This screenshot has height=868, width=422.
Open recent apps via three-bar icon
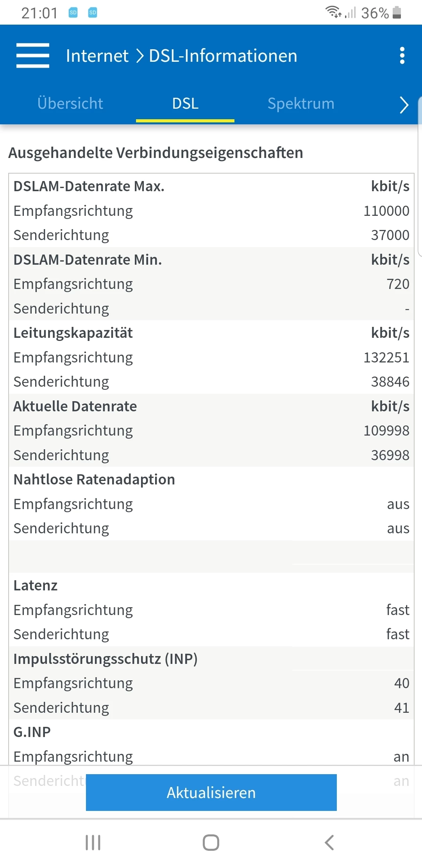tap(93, 843)
